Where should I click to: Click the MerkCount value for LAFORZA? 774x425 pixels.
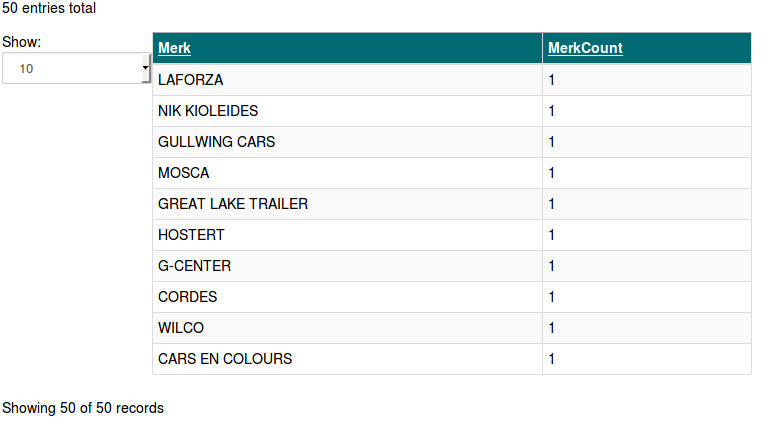pos(551,80)
